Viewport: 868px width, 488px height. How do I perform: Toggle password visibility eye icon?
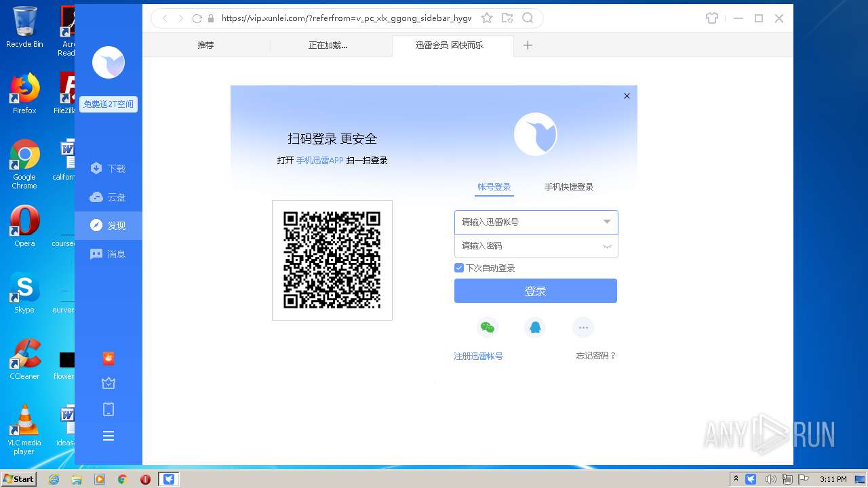[x=608, y=247]
